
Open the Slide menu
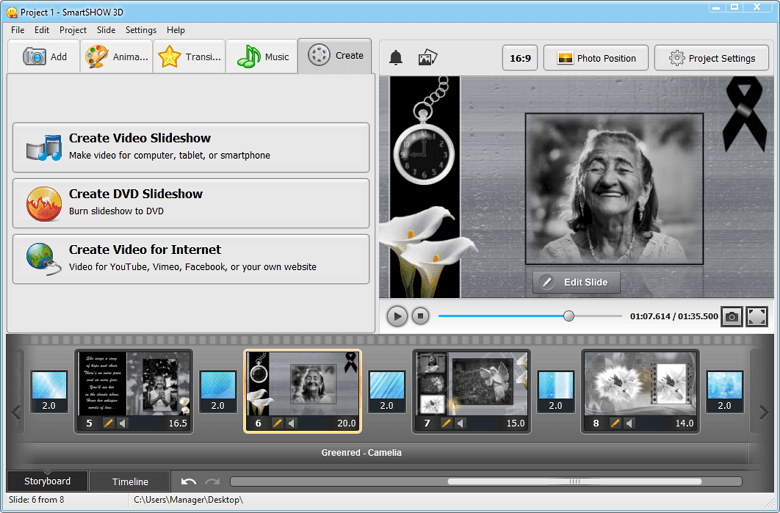(x=106, y=30)
